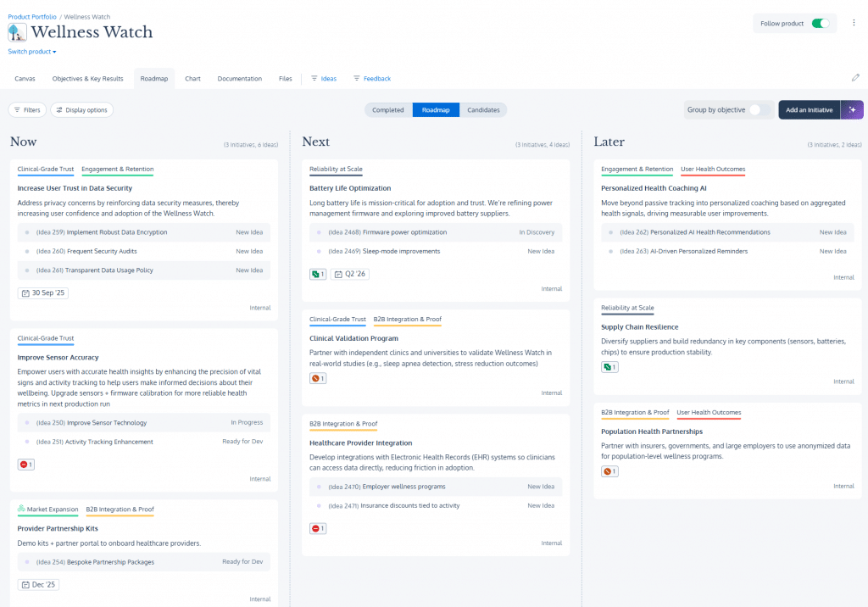Click status dot of Idea 254
This screenshot has height=607, width=868.
27,562
